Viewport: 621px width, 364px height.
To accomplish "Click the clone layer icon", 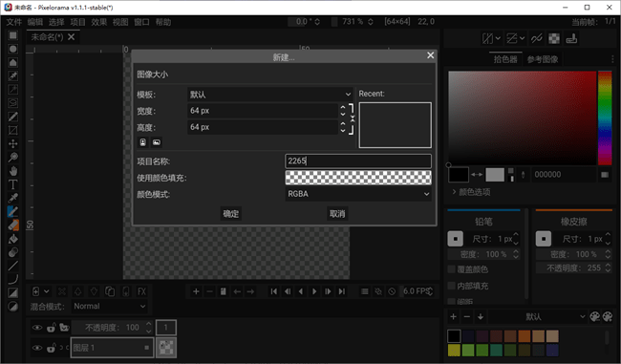I will [110, 292].
